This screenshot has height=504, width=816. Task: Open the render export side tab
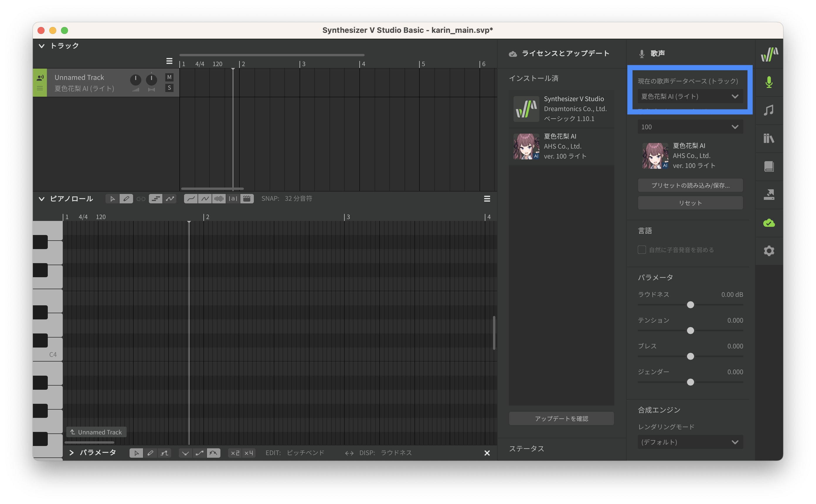[x=769, y=195]
